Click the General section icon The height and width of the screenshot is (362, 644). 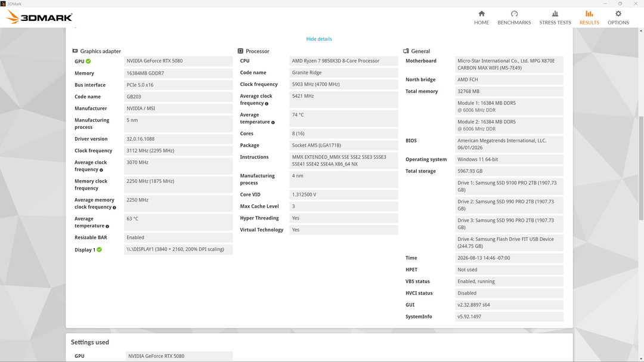tap(406, 51)
